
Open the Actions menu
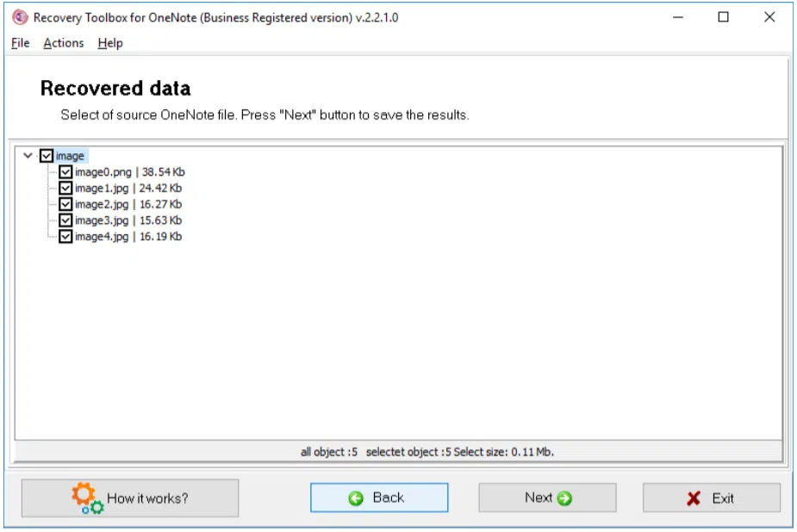point(64,43)
